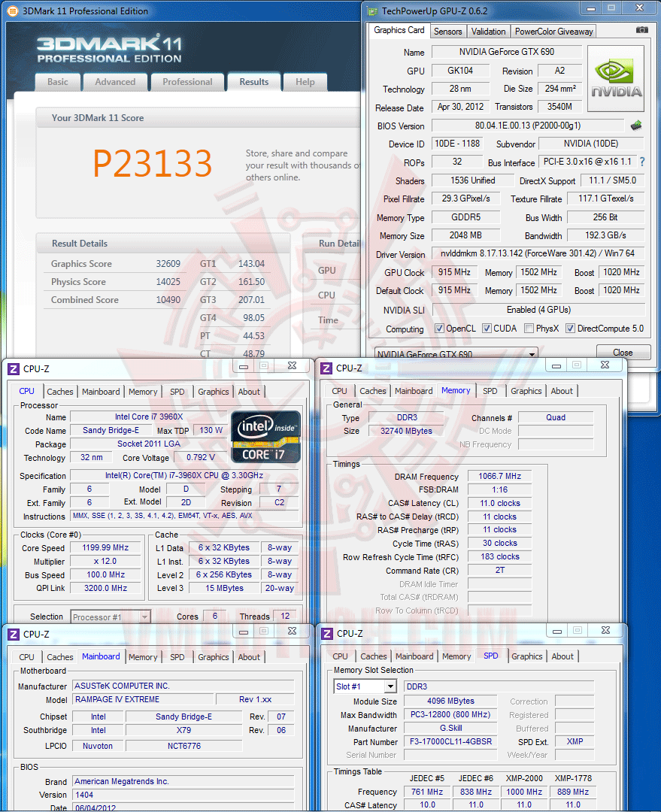Image resolution: width=661 pixels, height=812 pixels.
Task: Close the CPU-Z Memory window
Action: (x=605, y=365)
